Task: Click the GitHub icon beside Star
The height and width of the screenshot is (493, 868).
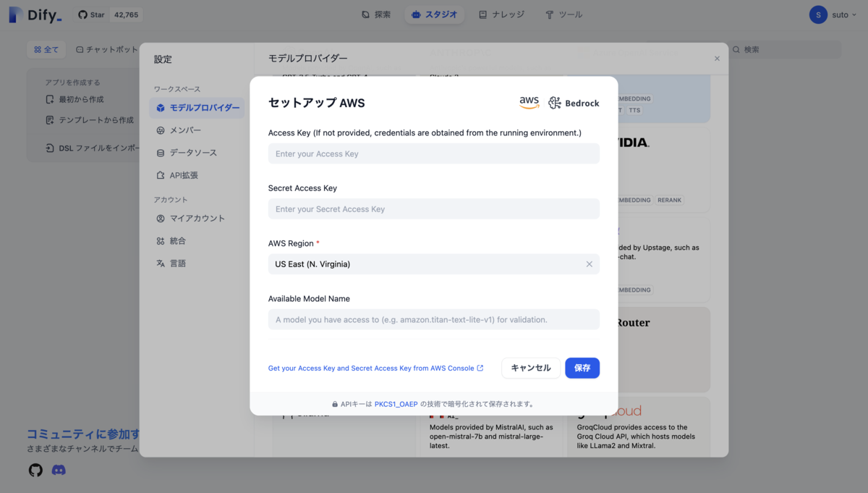Action: 82,14
